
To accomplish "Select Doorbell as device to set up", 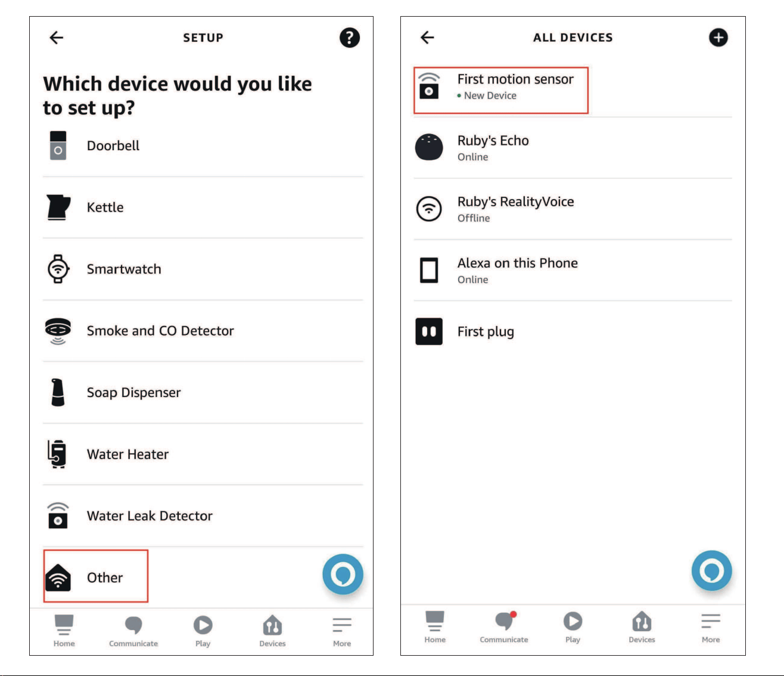I will pos(203,146).
